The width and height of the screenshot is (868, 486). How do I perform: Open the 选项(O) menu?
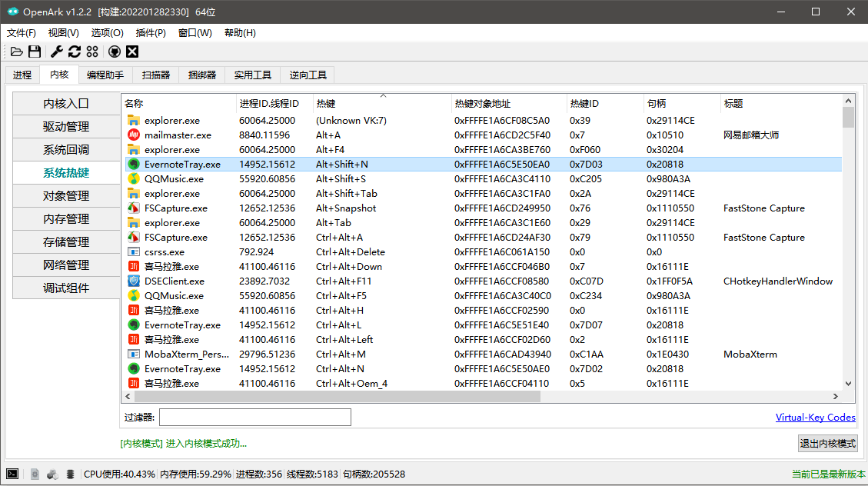[x=108, y=32]
